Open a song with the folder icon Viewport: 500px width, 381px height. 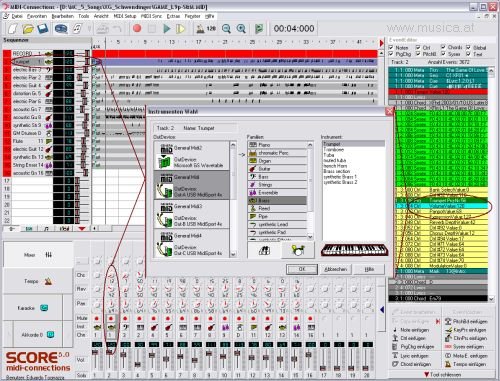28,29
